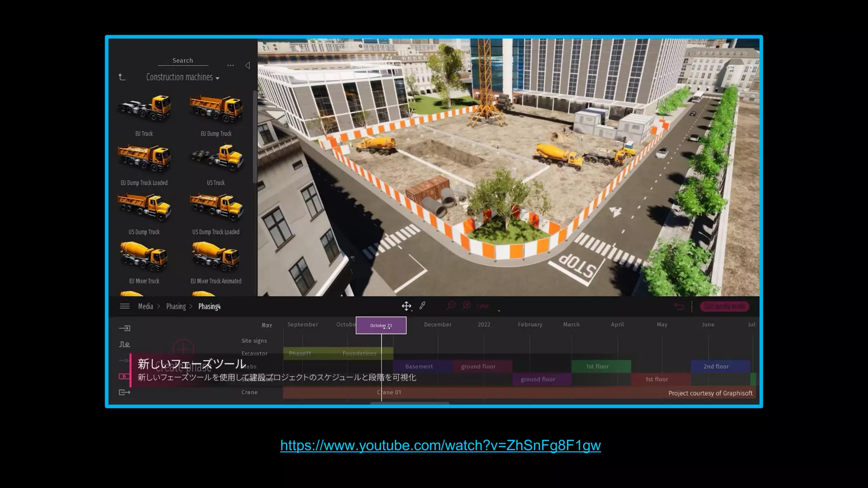Toggle the eye visibility icon in viewport corner
Image resolution: width=868 pixels, height=488 pixels.
[x=730, y=68]
